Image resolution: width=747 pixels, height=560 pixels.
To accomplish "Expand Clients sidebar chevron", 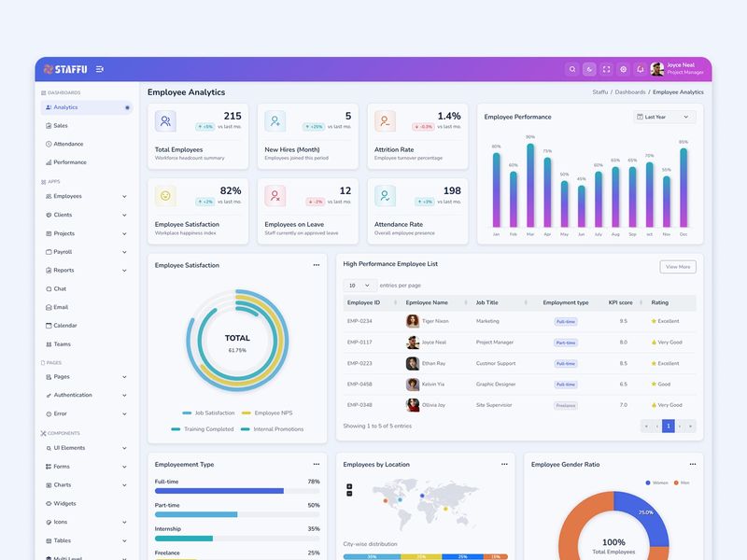I will pyautogui.click(x=124, y=215).
